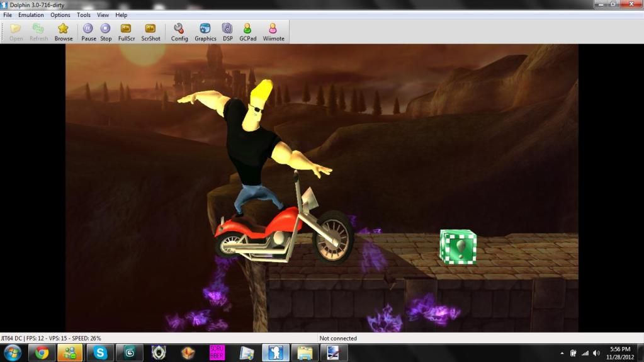Screen dimensions: 644x362
Task: Open the Tools menu
Action: pos(83,14)
